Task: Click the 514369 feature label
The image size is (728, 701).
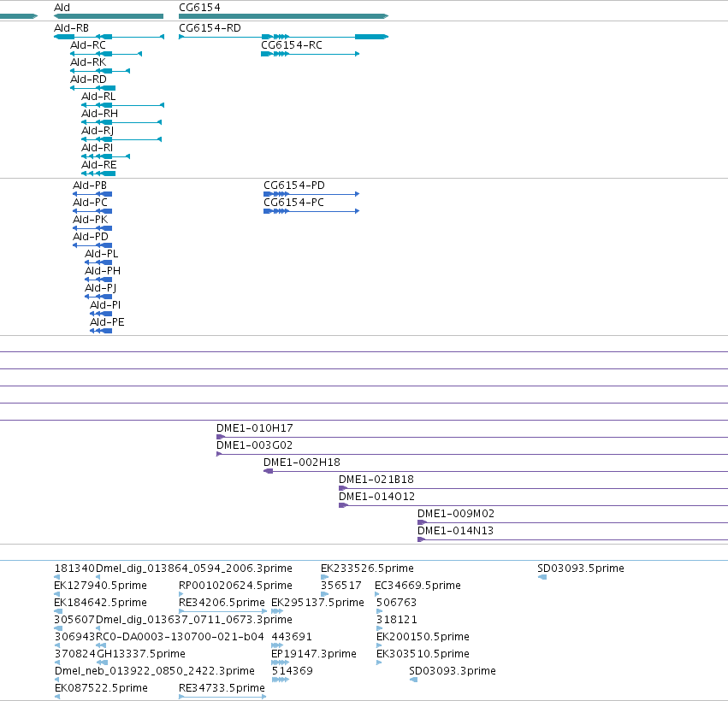Action: (x=292, y=671)
